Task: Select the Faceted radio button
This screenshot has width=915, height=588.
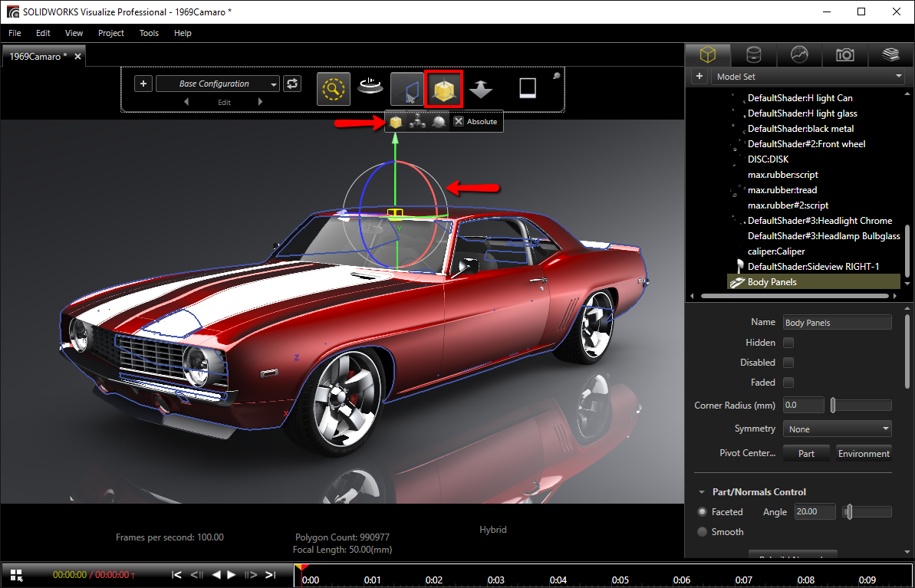Action: point(702,511)
